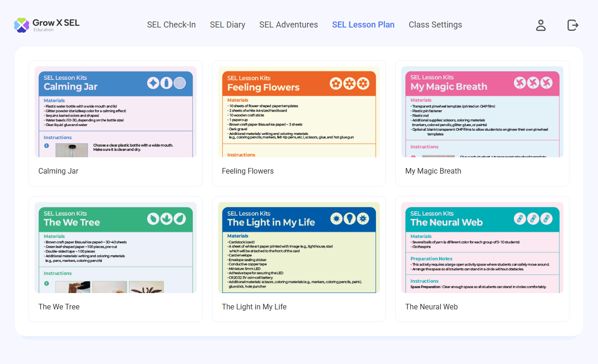Click the Grow X SEL brand name

tap(56, 22)
